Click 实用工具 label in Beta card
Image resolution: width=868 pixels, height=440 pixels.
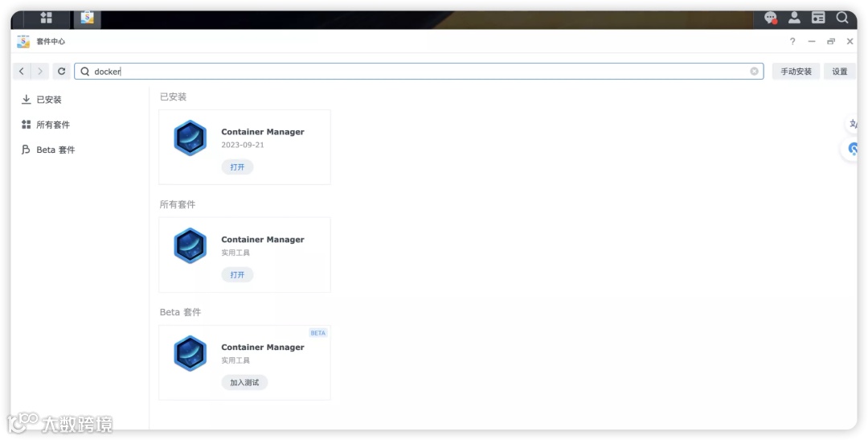(x=235, y=360)
